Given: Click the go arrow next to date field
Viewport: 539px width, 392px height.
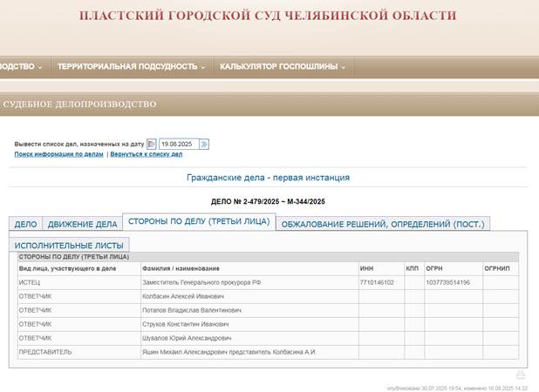Looking at the screenshot, I should point(204,144).
